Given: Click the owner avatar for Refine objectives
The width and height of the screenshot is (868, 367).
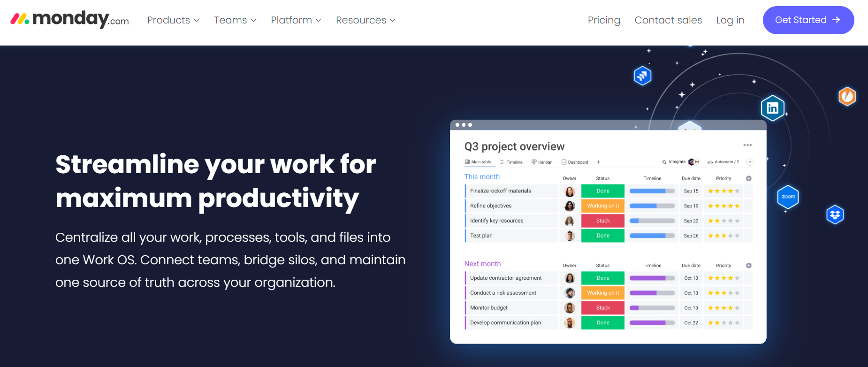Looking at the screenshot, I should pyautogui.click(x=570, y=206).
